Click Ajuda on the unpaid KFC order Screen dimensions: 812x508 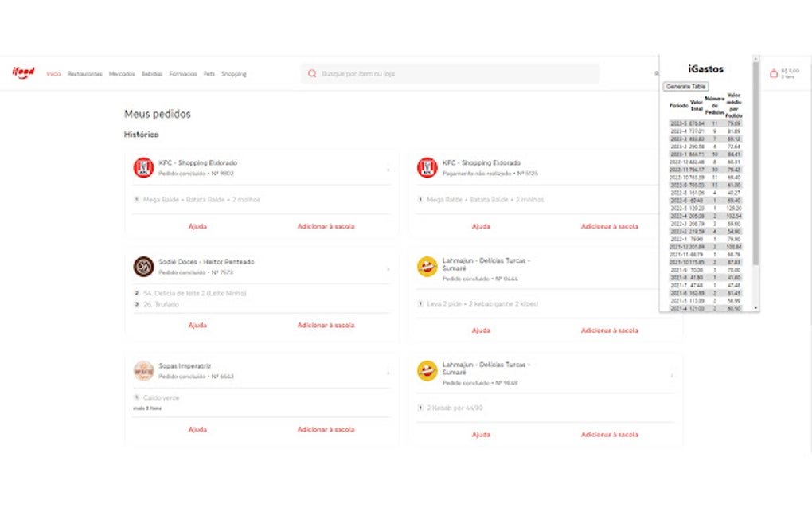pyautogui.click(x=481, y=226)
